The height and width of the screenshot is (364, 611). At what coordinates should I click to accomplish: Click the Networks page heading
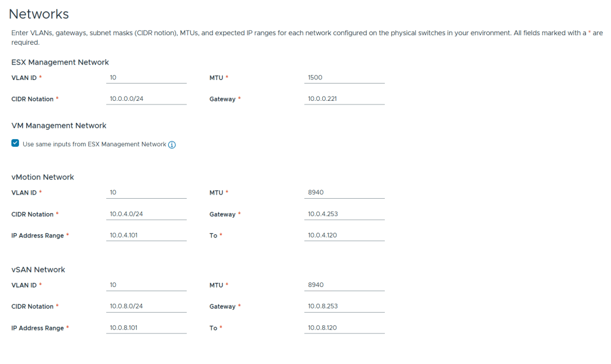[x=39, y=14]
